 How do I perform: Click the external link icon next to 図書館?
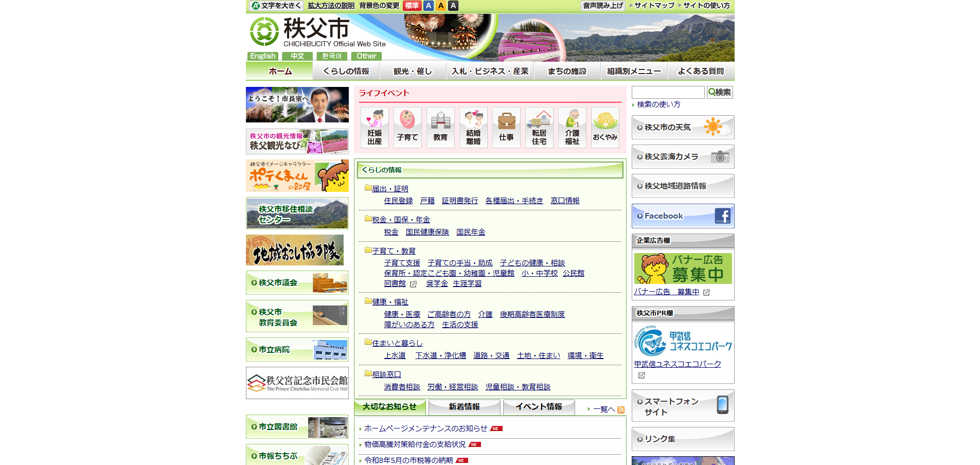(413, 284)
